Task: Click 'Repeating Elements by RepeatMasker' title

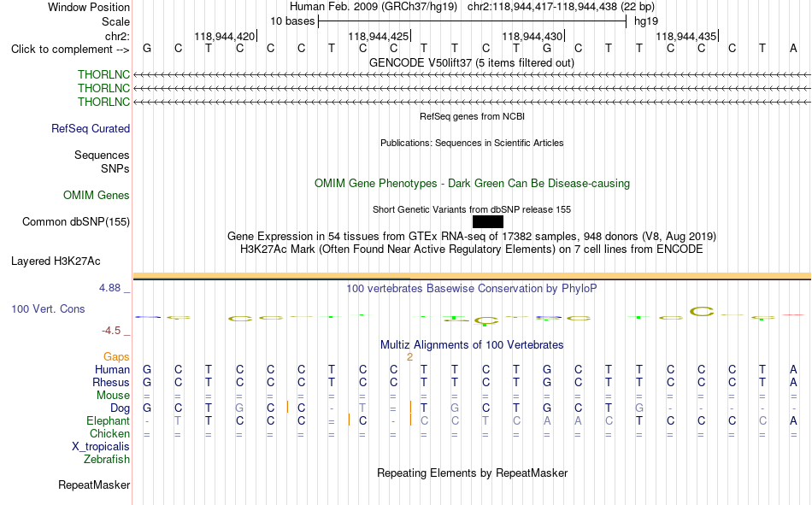Action: [x=473, y=473]
